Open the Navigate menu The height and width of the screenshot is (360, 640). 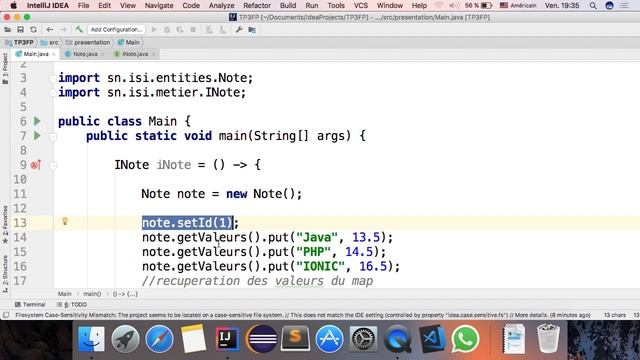pyautogui.click(x=159, y=6)
